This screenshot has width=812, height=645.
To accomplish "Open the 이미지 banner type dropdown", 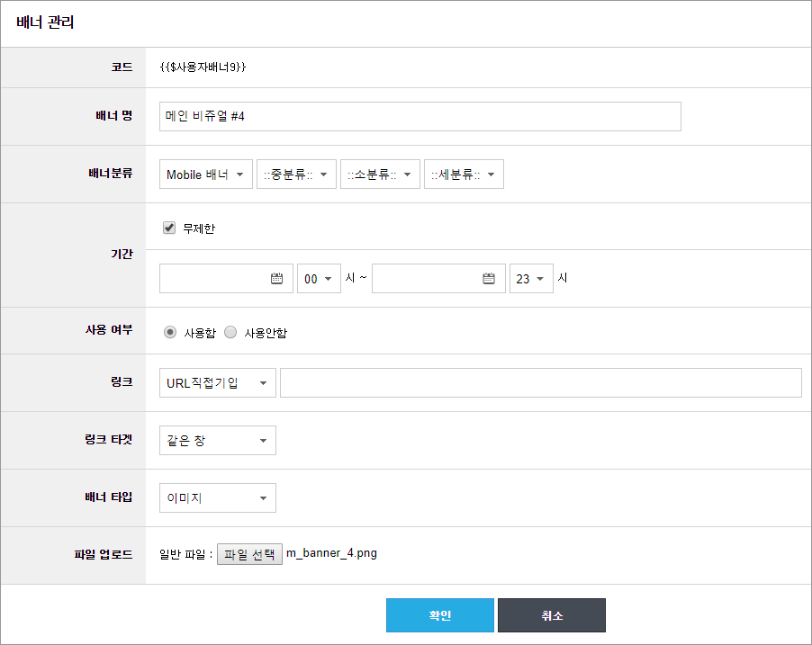I will 218,498.
